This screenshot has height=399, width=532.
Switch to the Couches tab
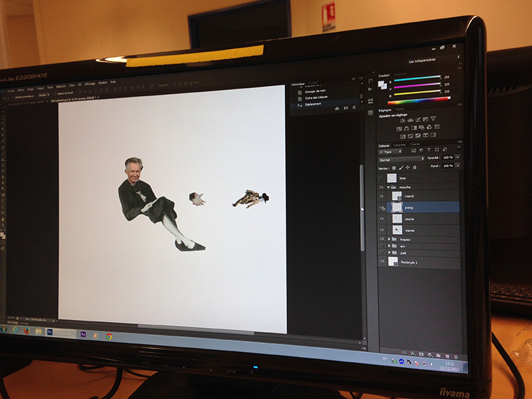pyautogui.click(x=400, y=145)
